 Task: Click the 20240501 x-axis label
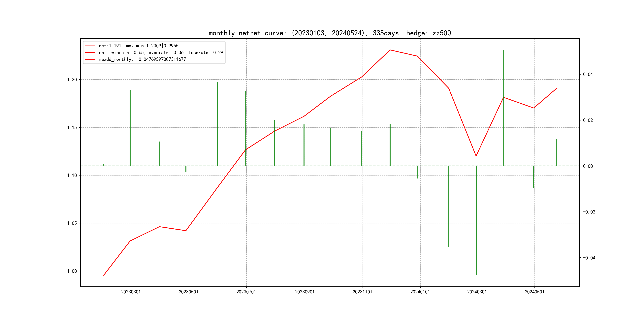click(x=534, y=292)
